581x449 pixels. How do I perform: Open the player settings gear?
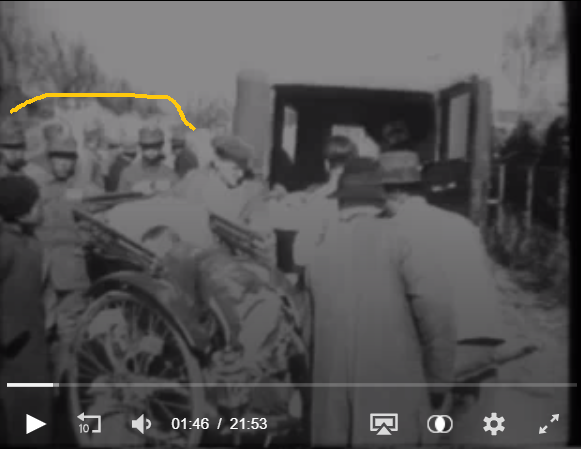click(x=494, y=424)
